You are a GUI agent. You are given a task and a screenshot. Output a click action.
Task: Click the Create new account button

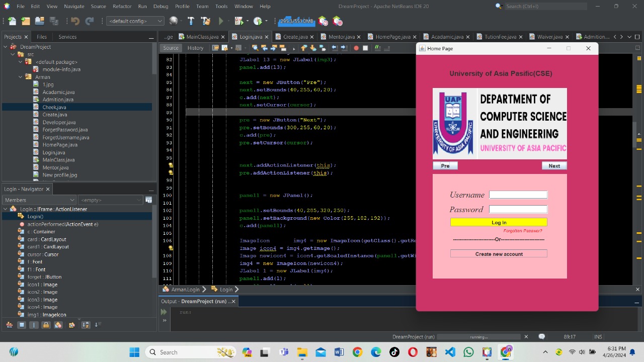click(499, 254)
